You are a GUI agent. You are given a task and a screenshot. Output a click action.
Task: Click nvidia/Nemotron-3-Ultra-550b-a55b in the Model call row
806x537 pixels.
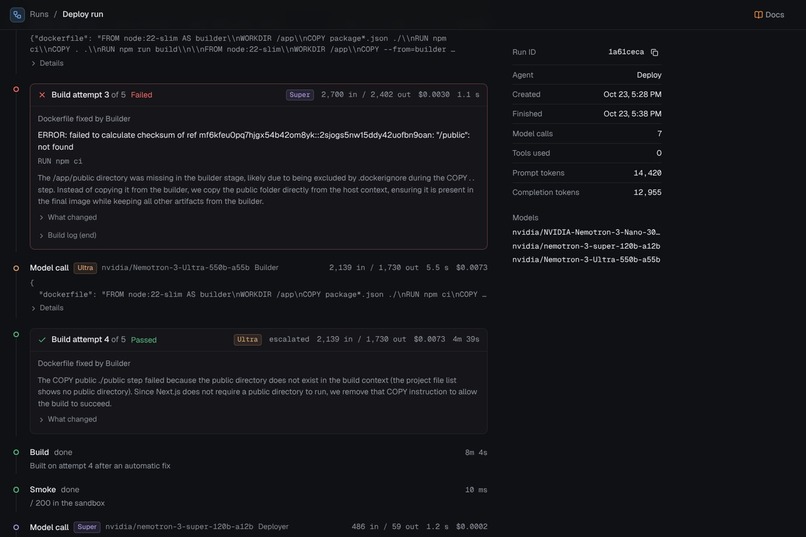coord(175,268)
